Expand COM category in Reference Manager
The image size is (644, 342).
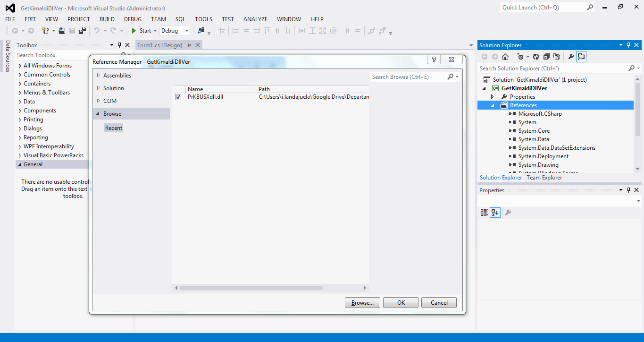pyautogui.click(x=98, y=101)
